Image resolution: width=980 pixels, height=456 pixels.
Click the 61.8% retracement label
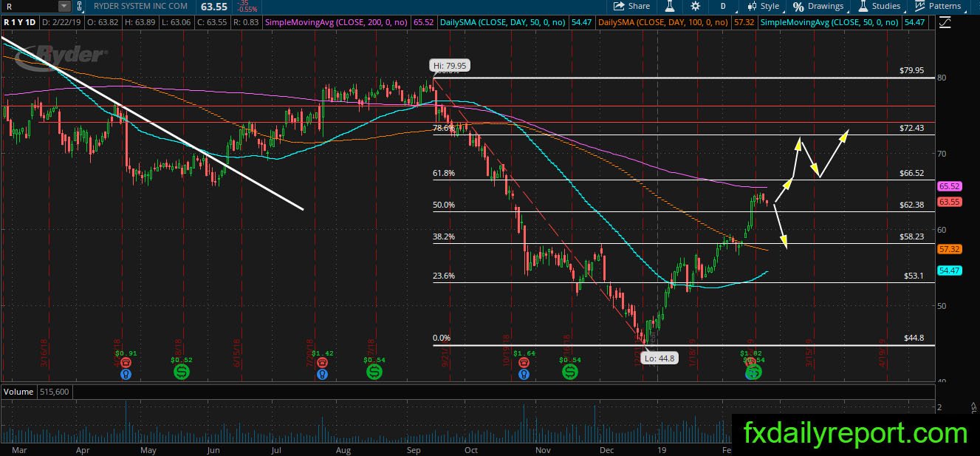[x=444, y=173]
